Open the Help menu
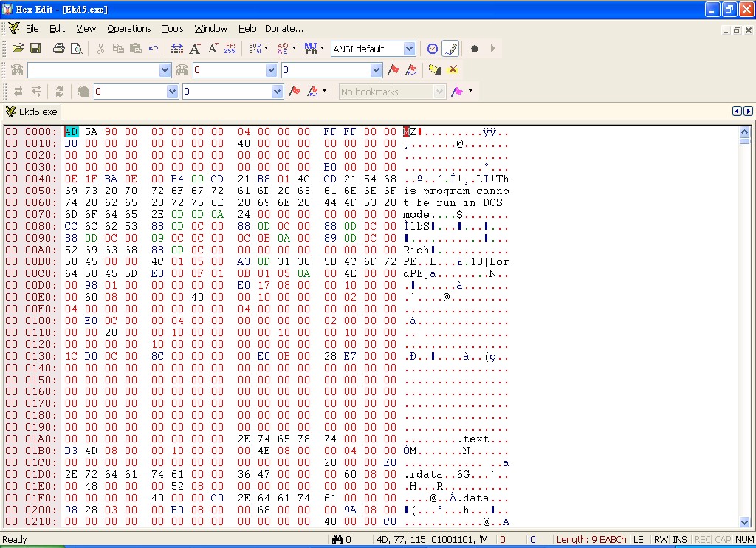Screen dimensions: 756x548 click(x=247, y=29)
